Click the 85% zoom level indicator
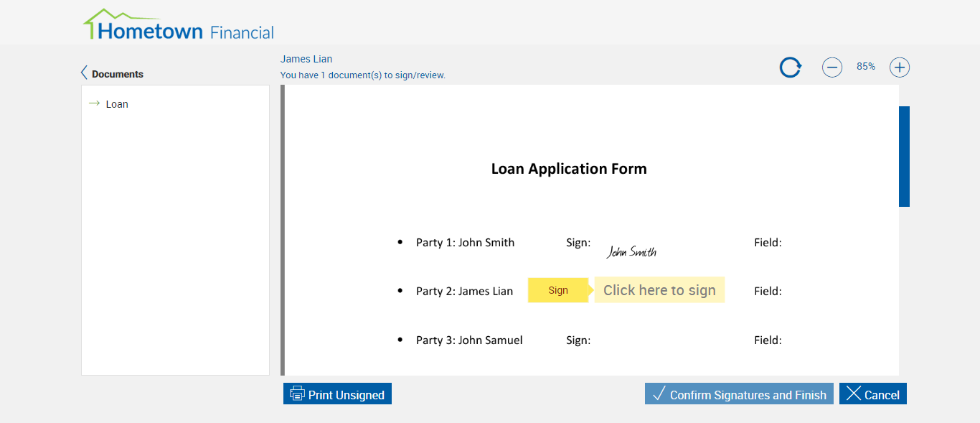The image size is (980, 423). pyautogui.click(x=866, y=67)
